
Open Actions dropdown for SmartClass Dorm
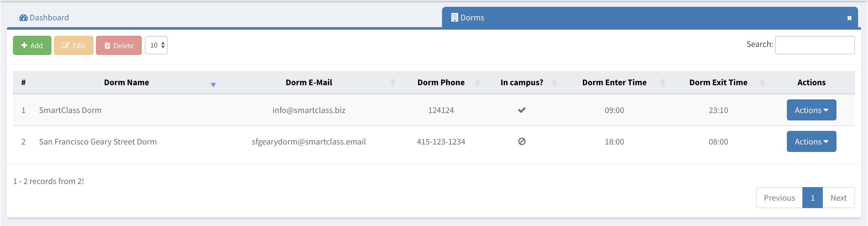[811, 110]
